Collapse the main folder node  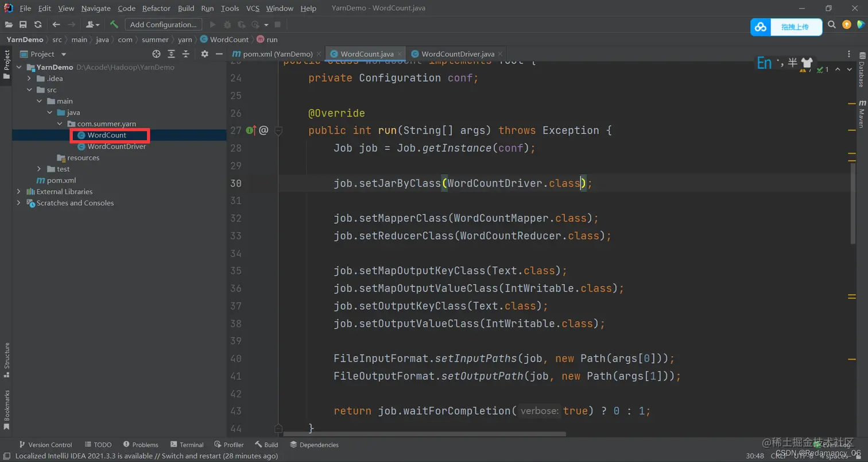(39, 101)
